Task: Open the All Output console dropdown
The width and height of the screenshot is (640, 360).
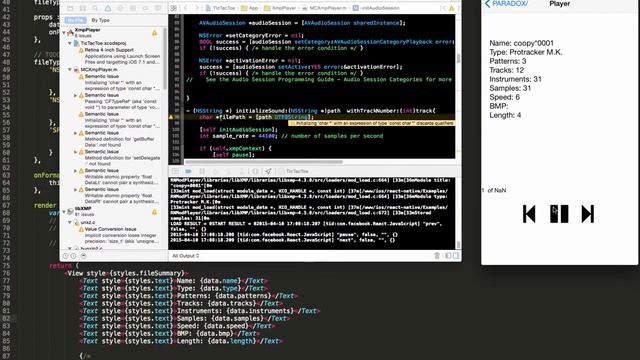Action: tap(186, 256)
